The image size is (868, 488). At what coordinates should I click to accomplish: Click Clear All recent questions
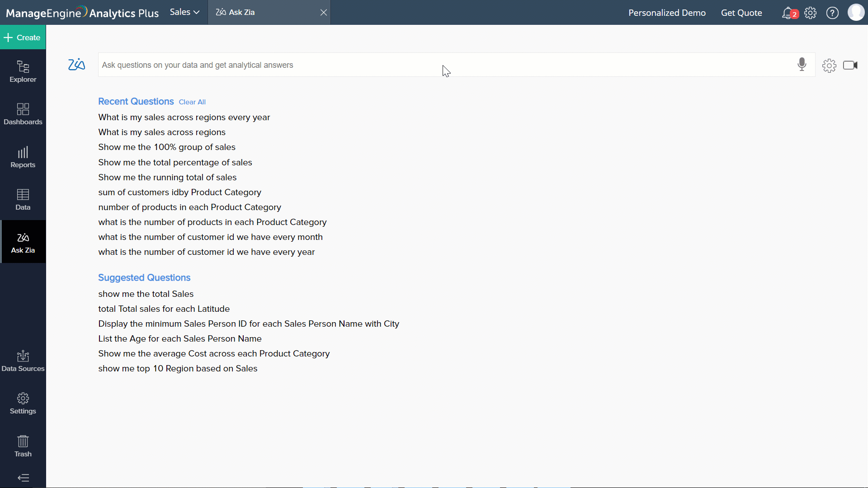192,102
